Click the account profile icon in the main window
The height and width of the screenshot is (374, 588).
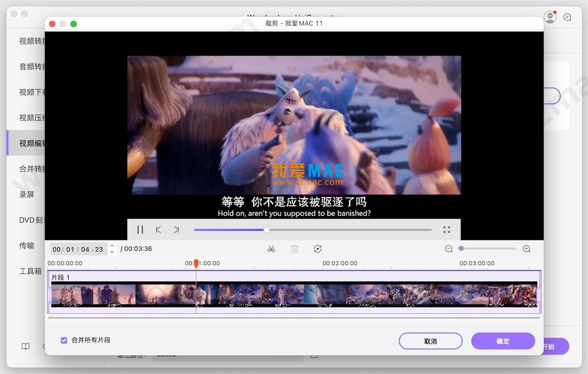point(550,17)
